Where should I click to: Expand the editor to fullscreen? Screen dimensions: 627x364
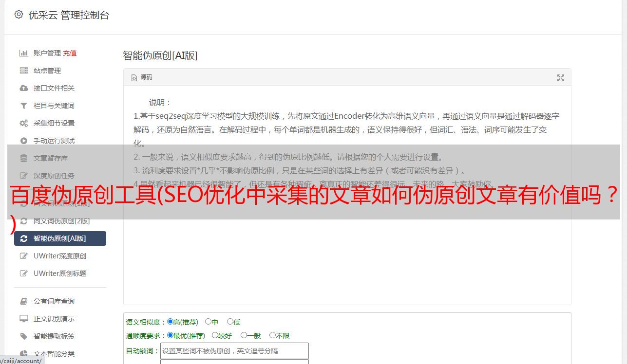(x=561, y=78)
